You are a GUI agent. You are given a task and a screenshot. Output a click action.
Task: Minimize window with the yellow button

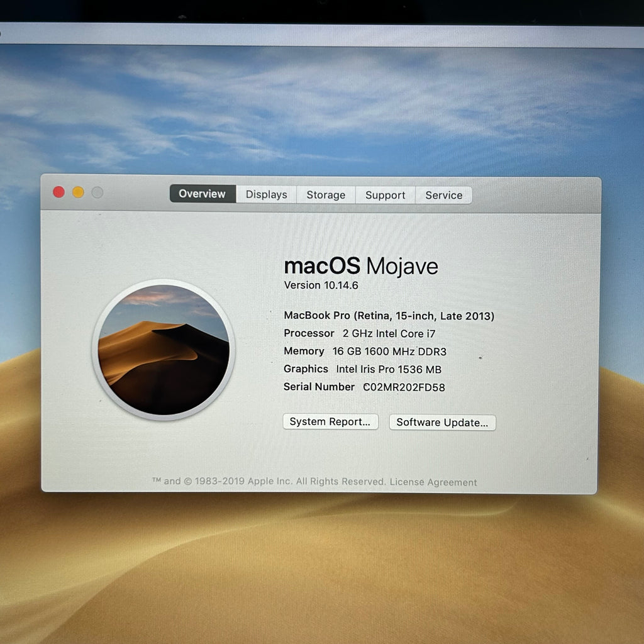click(x=78, y=192)
